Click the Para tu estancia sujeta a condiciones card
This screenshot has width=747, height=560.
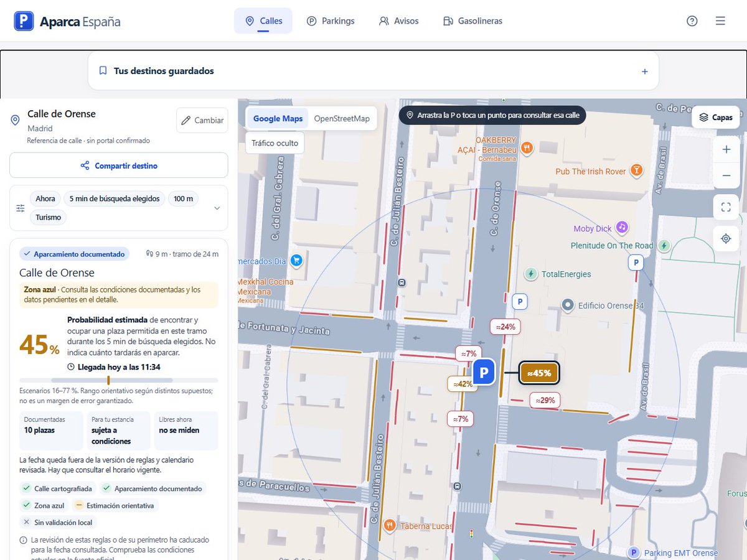(x=118, y=431)
